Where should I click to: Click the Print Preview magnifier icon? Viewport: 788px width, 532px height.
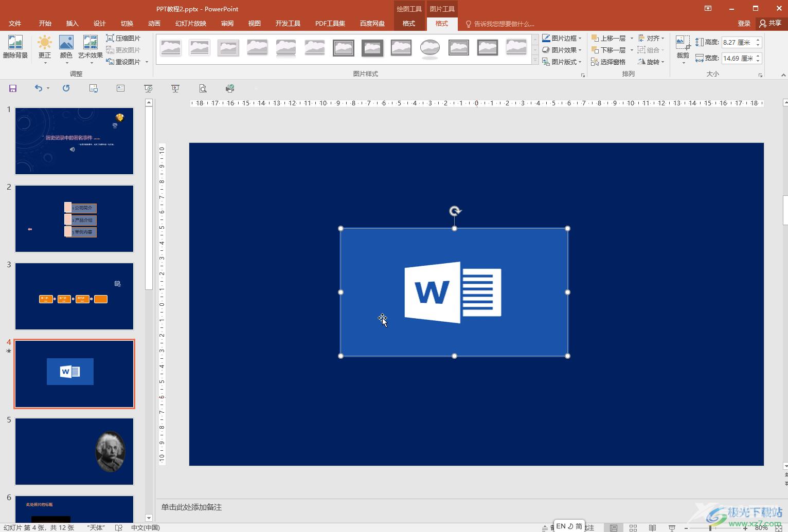pyautogui.click(x=203, y=88)
